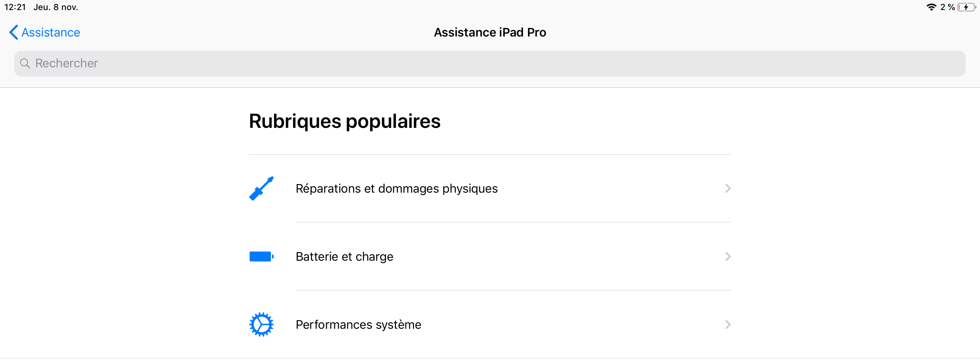Click the Assistance iPad Pro title
This screenshot has height=361, width=980.
490,32
